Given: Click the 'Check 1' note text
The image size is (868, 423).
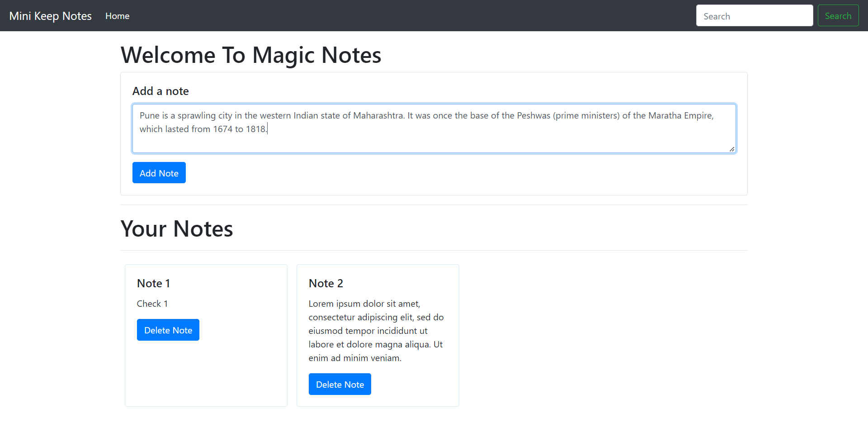Looking at the screenshot, I should coord(152,304).
